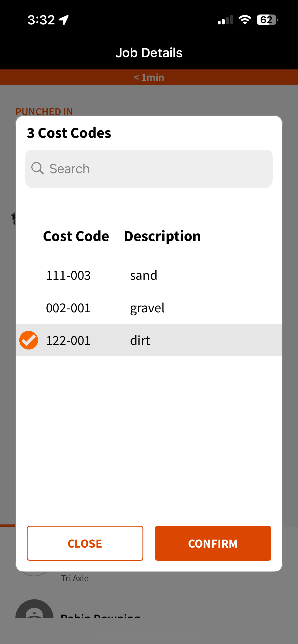This screenshot has height=644, width=298.
Task: Tap the Wi-Fi status icon
Action: pyautogui.click(x=245, y=20)
